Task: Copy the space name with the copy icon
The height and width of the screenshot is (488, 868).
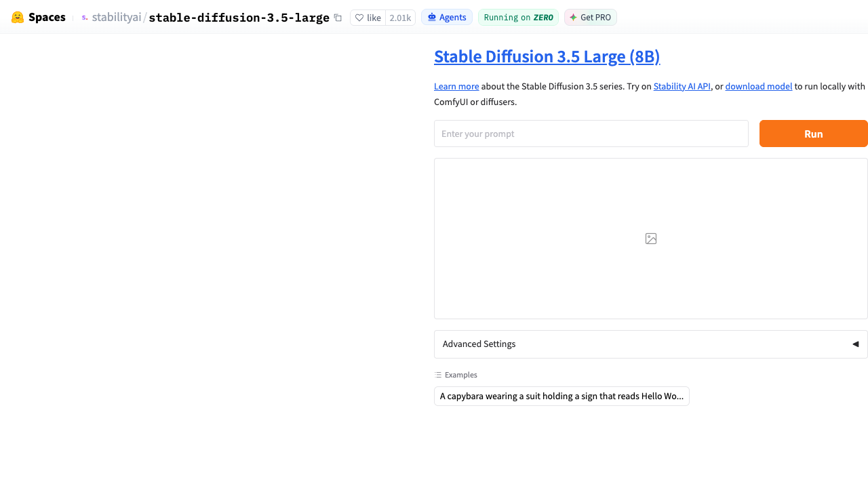Action: pyautogui.click(x=338, y=18)
